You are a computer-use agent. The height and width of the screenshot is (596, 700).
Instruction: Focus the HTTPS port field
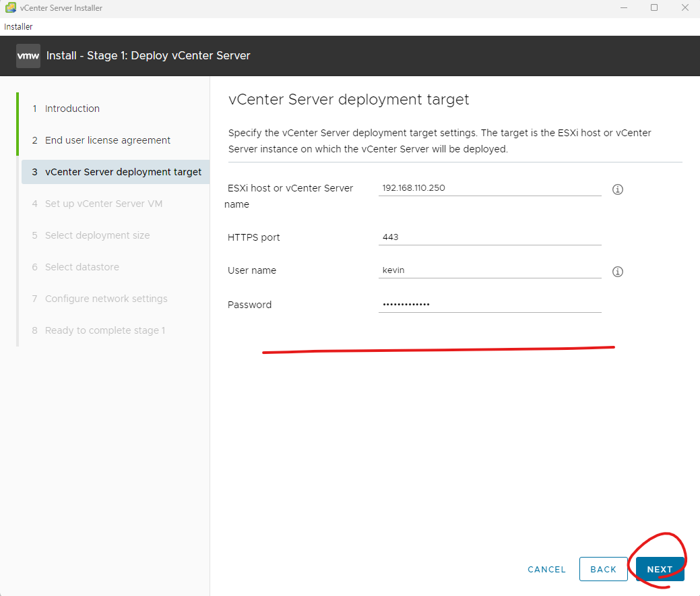[x=490, y=237]
